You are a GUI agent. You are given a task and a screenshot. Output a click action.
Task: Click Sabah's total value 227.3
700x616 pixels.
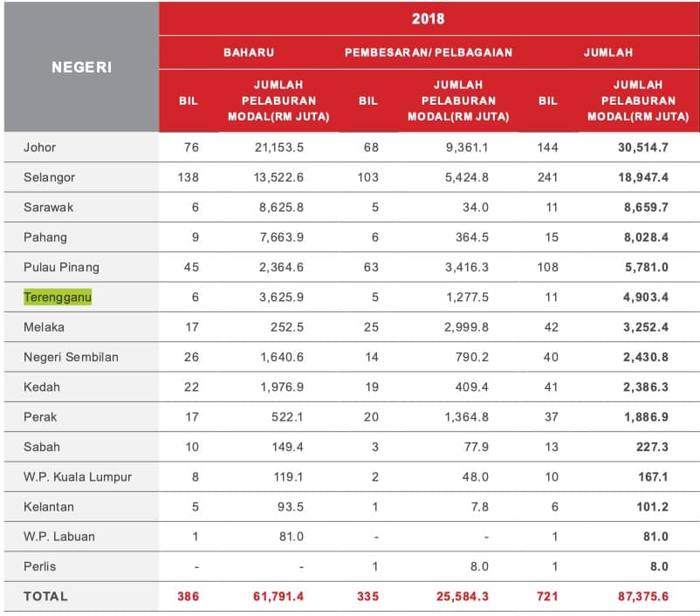pyautogui.click(x=652, y=447)
